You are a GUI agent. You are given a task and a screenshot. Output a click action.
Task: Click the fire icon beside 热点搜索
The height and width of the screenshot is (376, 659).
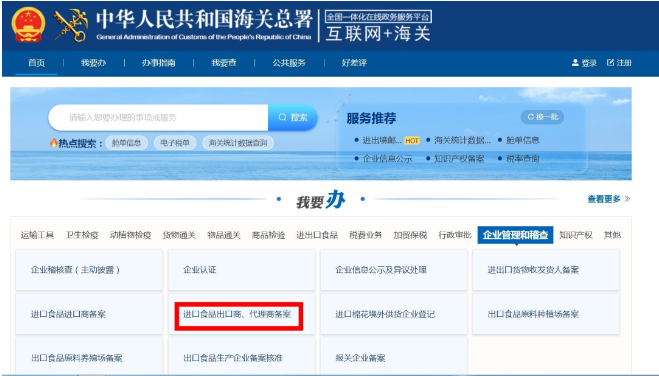[53, 143]
